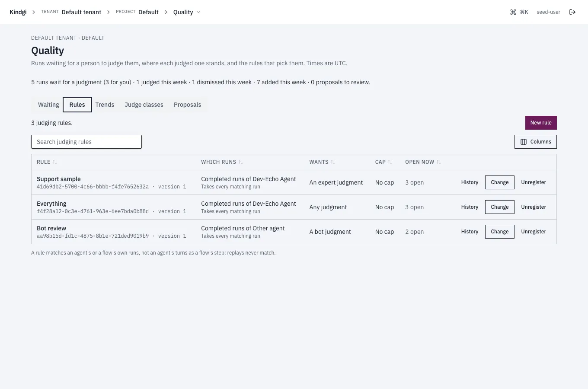This screenshot has width=588, height=389.
Task: Click the ID f4f28a12-0c3e-4761-963e-6ee7bda0b88d
Action: tap(93, 211)
